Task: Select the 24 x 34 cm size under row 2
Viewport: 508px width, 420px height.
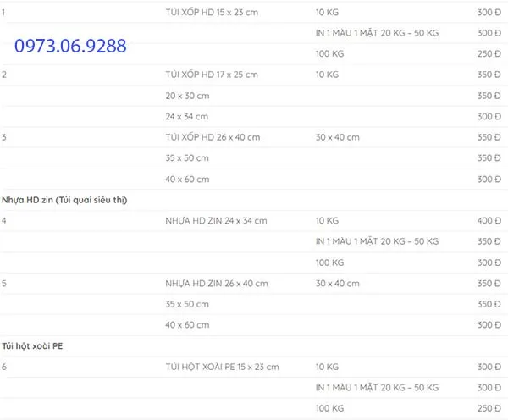Action: [186, 116]
